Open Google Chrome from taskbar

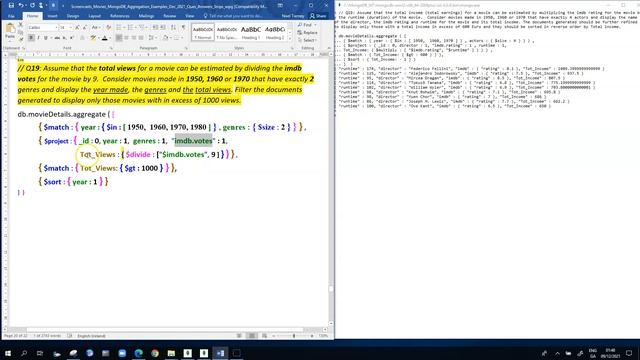click(x=155, y=353)
